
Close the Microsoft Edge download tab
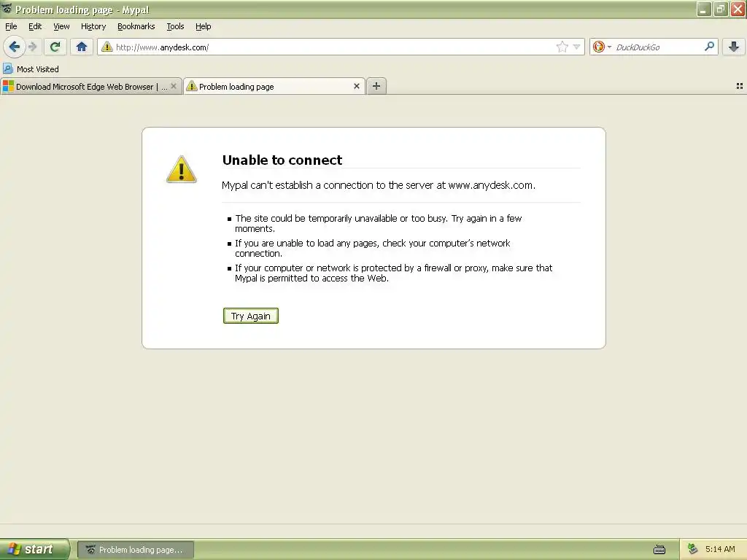click(x=174, y=86)
